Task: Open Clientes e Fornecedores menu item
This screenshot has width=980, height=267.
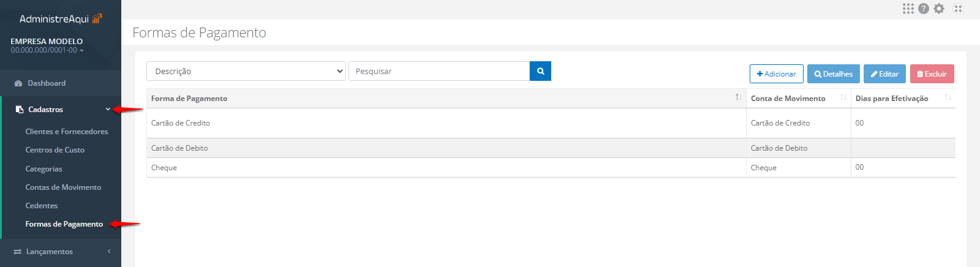Action: [67, 132]
